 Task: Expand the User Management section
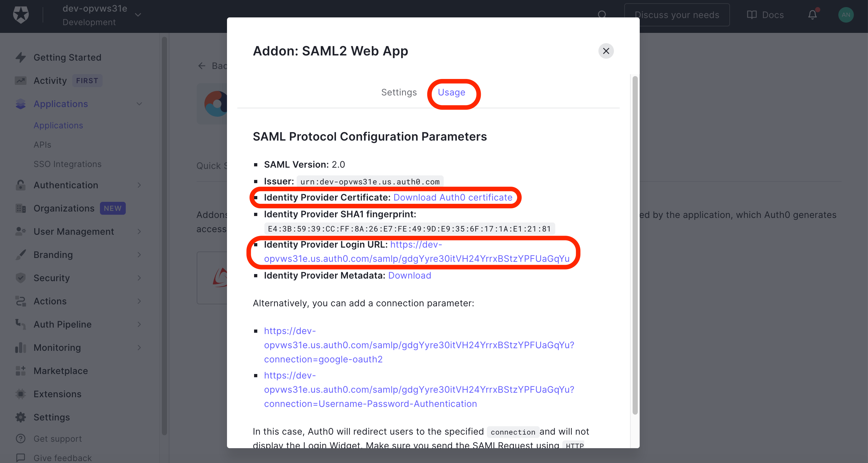click(x=139, y=231)
